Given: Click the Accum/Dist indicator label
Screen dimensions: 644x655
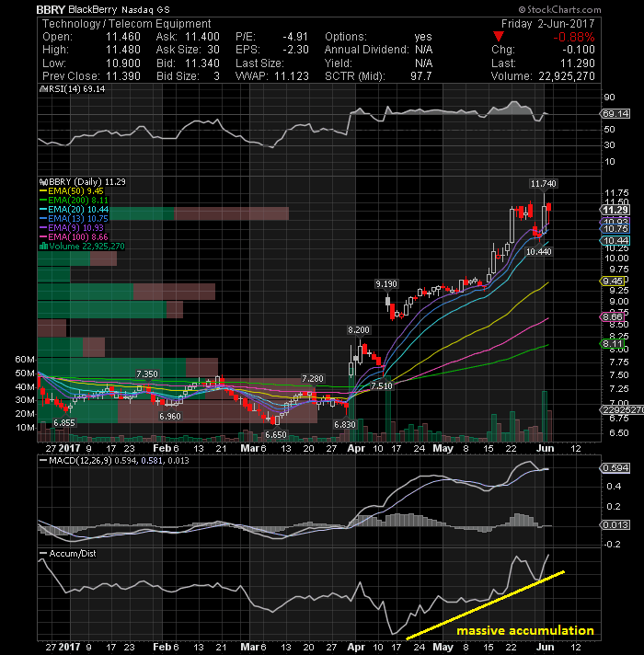Looking at the screenshot, I should 73,554.
